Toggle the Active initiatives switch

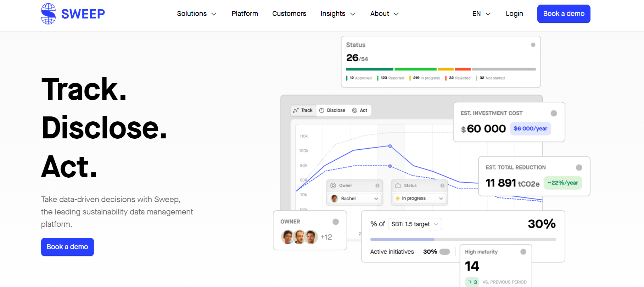click(x=445, y=252)
